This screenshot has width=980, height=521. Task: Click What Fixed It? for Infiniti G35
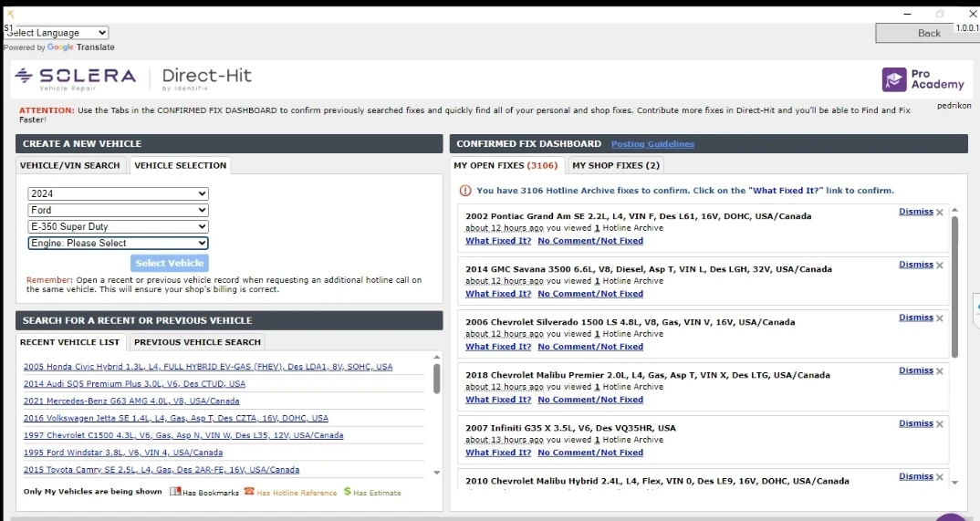498,453
